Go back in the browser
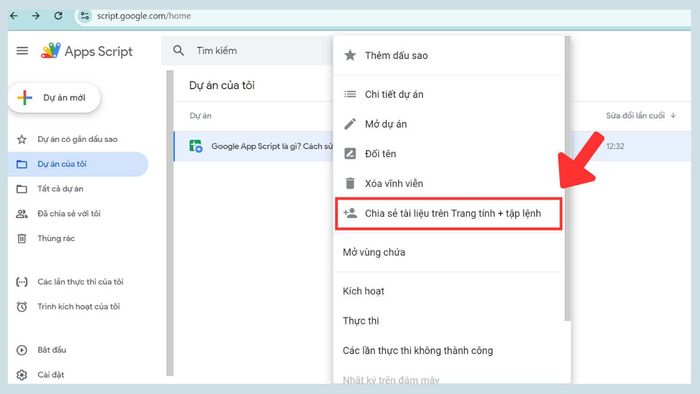The height and width of the screenshot is (394, 700). click(x=14, y=16)
